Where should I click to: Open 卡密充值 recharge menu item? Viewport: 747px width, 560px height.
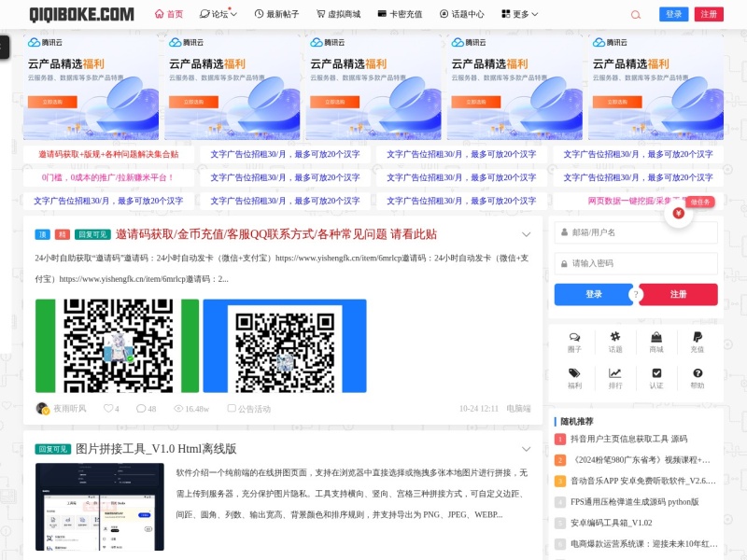[x=401, y=14]
